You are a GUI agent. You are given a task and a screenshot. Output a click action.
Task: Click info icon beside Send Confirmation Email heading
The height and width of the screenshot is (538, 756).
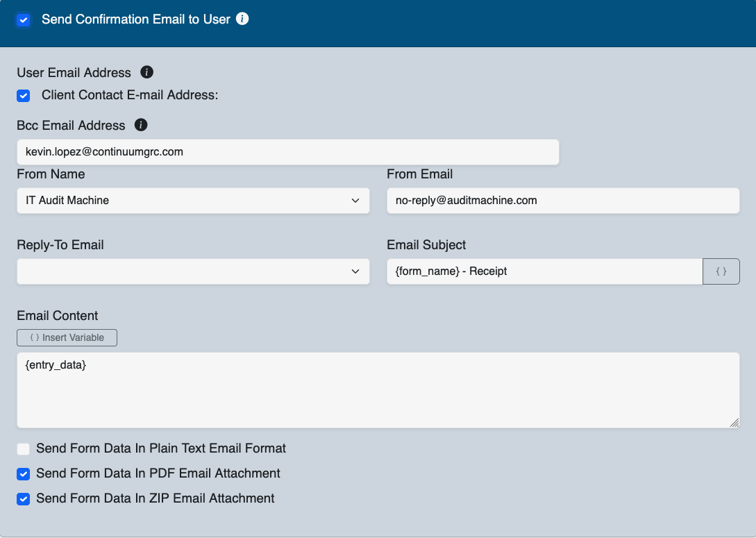242,19
